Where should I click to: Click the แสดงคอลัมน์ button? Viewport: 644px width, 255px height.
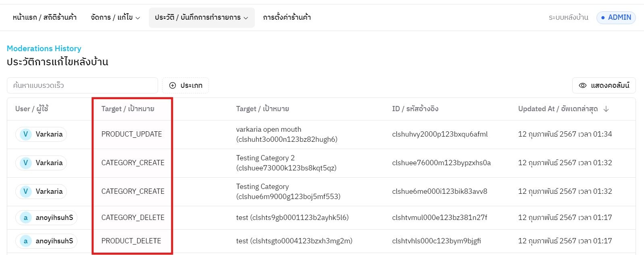tap(604, 85)
